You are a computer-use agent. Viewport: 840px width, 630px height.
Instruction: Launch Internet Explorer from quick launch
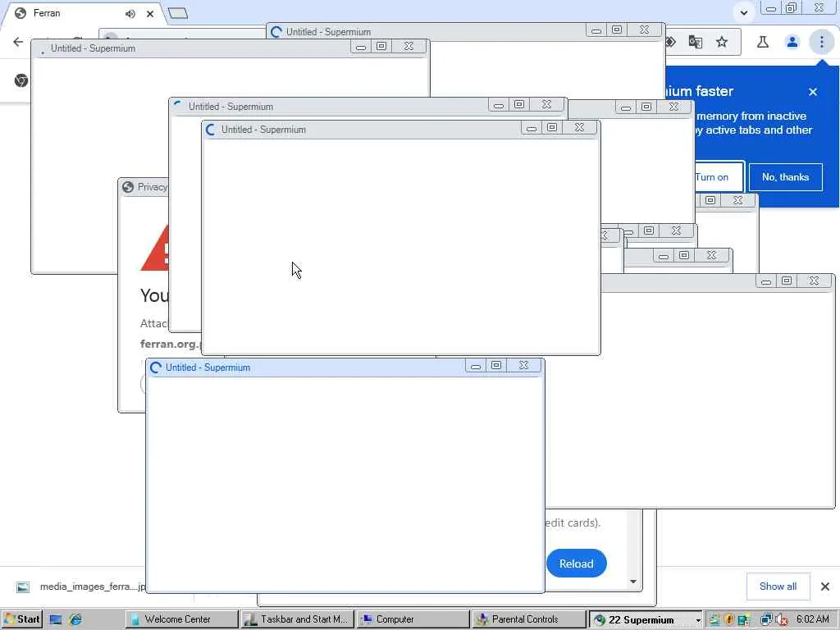(75, 620)
